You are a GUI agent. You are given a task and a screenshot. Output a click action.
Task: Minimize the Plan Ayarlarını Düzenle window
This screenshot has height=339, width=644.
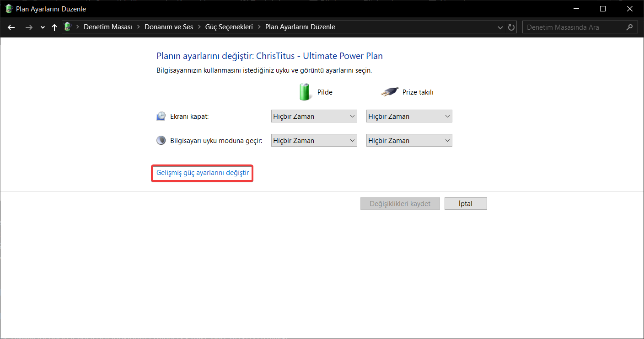click(575, 9)
